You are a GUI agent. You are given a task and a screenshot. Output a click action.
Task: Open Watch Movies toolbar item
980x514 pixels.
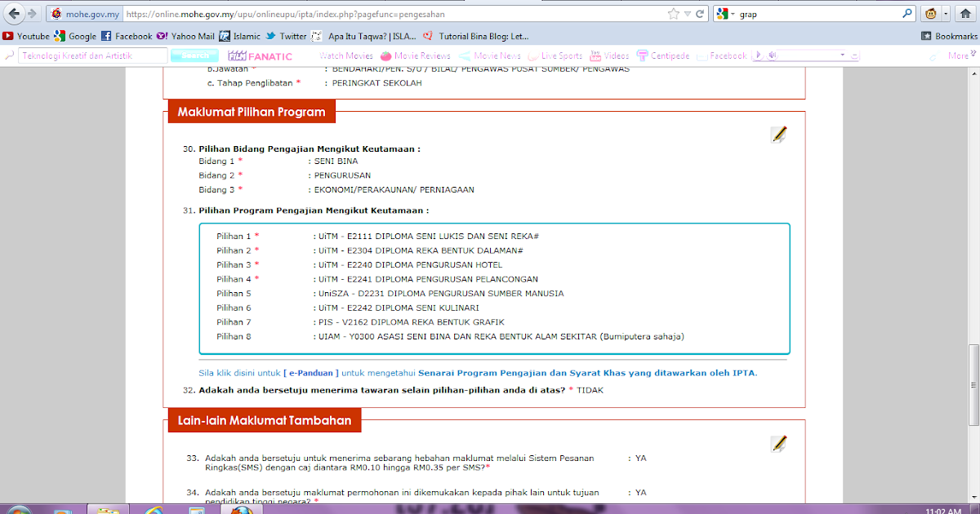pyautogui.click(x=345, y=55)
